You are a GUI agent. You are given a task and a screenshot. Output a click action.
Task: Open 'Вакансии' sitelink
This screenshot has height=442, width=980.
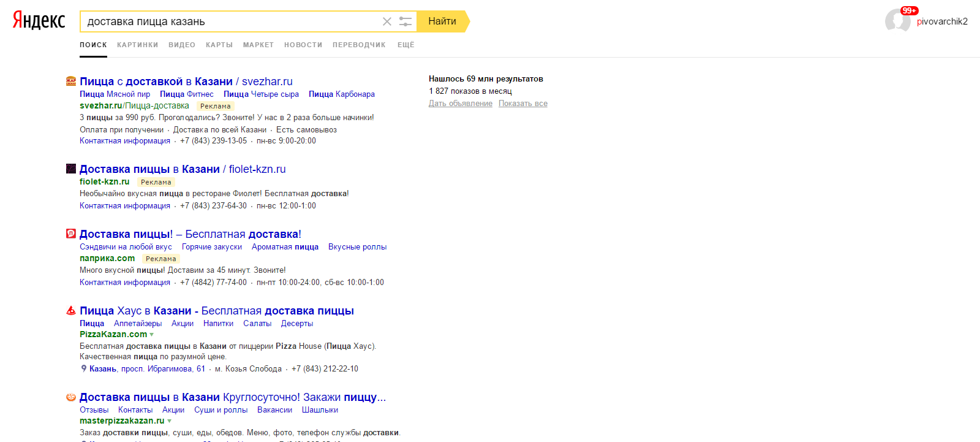274,410
